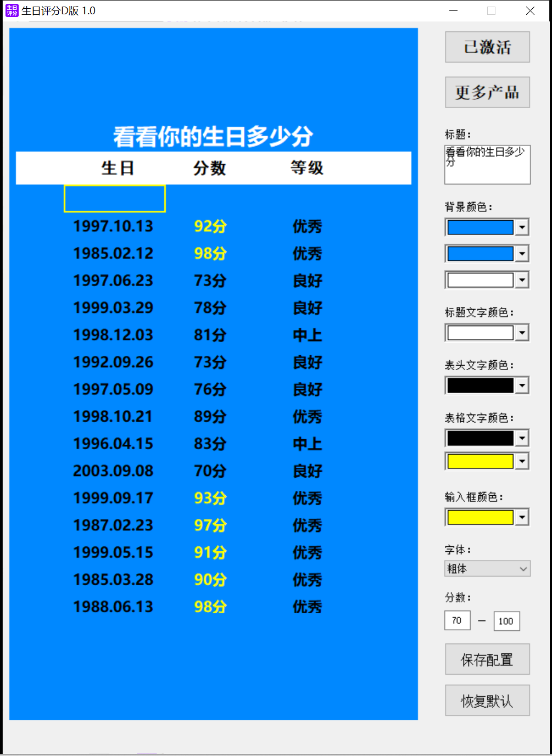Open the white 背景颜色 dropdown
The width and height of the screenshot is (552, 756).
click(x=522, y=280)
